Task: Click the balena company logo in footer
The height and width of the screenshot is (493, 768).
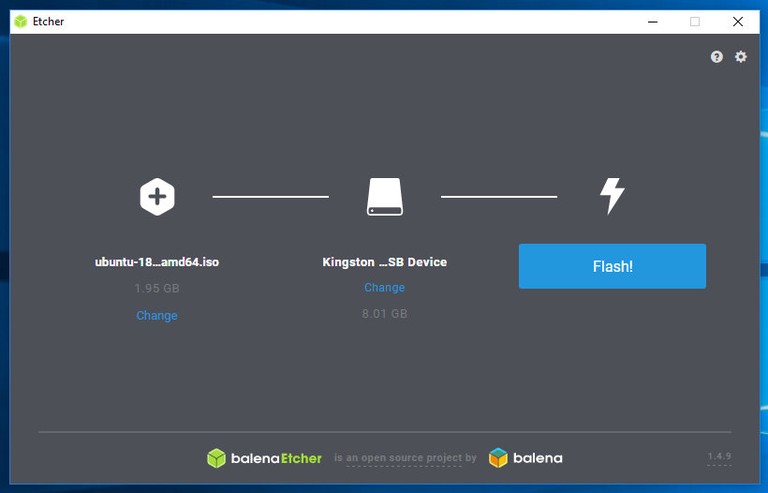Action: (526, 458)
